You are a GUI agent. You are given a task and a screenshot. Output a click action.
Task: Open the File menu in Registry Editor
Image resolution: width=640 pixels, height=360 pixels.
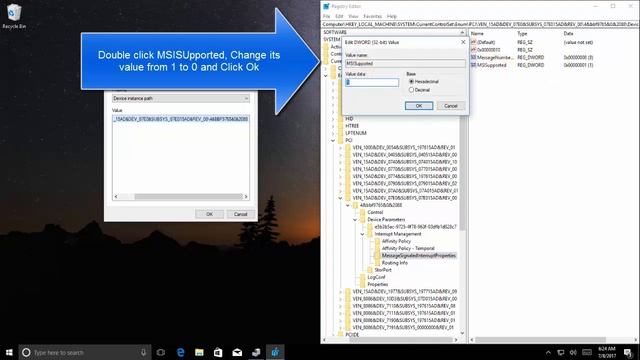(x=327, y=16)
